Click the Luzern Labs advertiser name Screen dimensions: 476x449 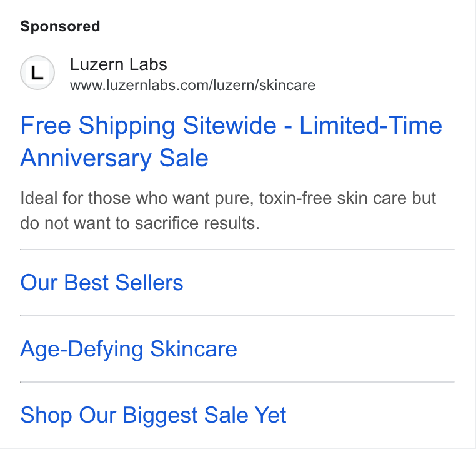[119, 64]
